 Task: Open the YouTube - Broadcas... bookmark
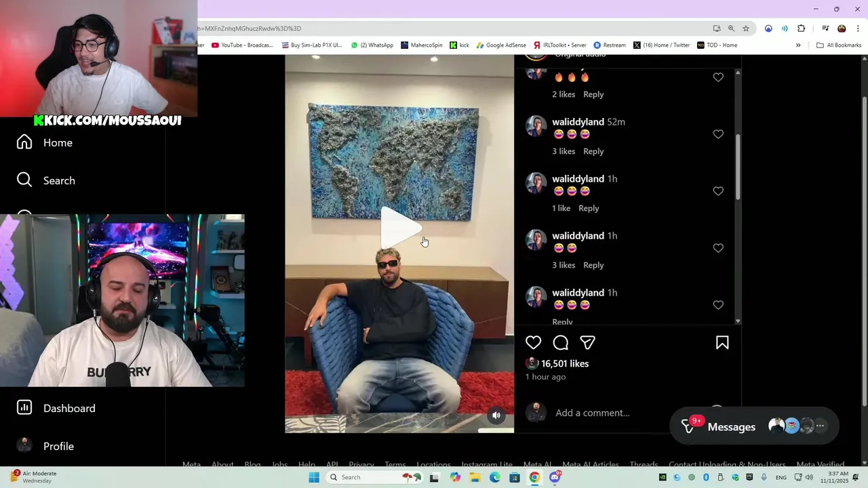(242, 45)
